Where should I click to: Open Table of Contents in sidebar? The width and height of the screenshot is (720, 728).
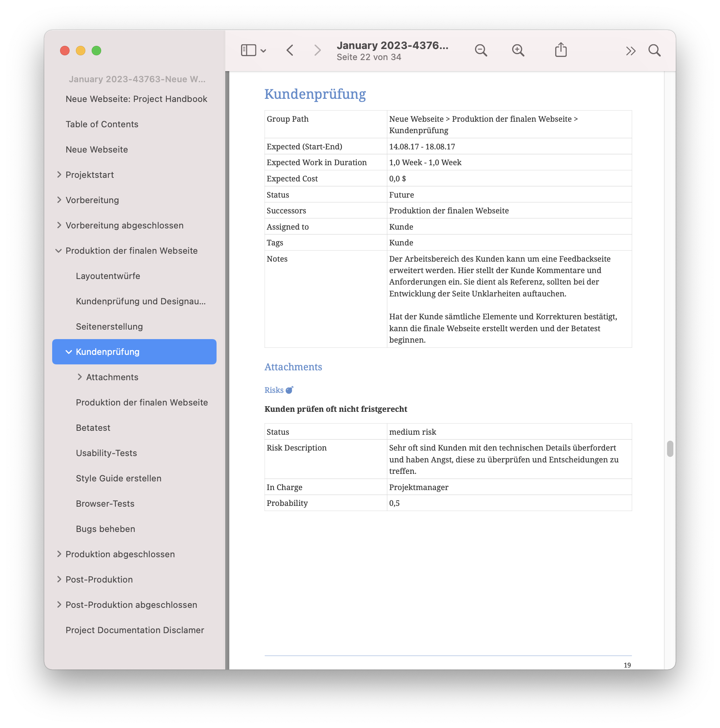102,124
